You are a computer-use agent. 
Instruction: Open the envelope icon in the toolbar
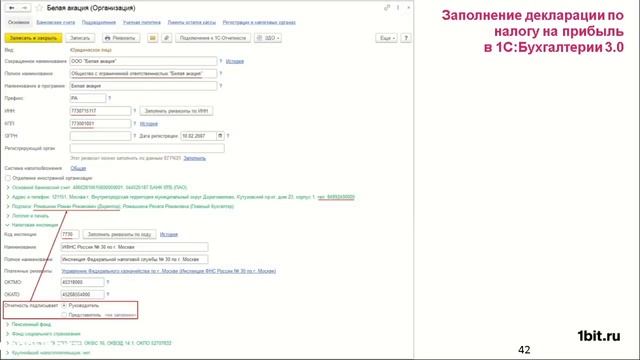click(x=152, y=38)
